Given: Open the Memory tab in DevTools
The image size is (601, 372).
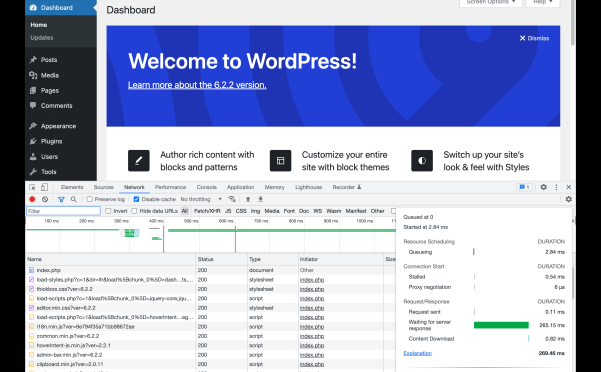Looking at the screenshot, I should point(274,187).
